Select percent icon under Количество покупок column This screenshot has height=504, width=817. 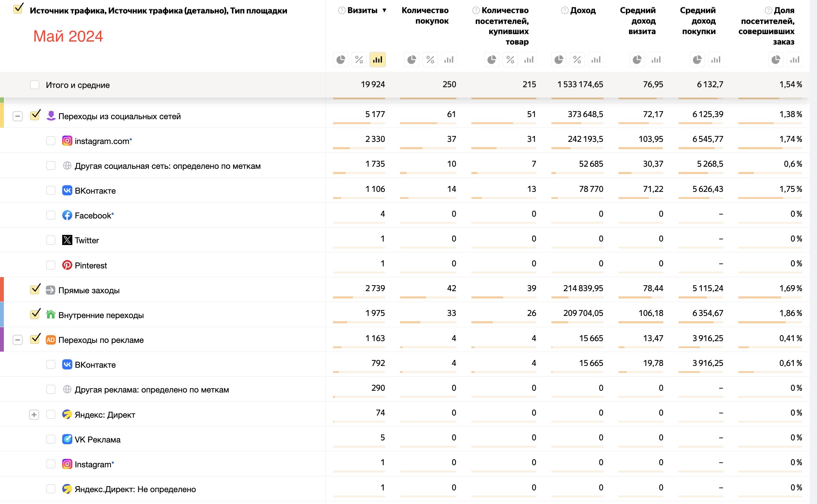pyautogui.click(x=430, y=60)
